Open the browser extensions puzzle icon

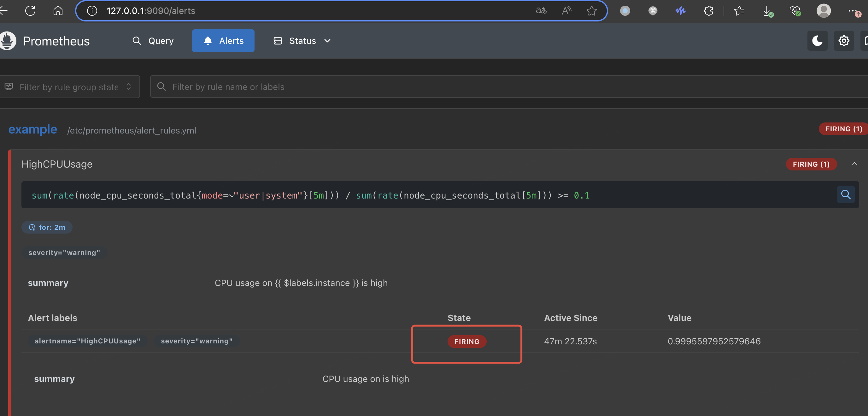click(x=708, y=11)
